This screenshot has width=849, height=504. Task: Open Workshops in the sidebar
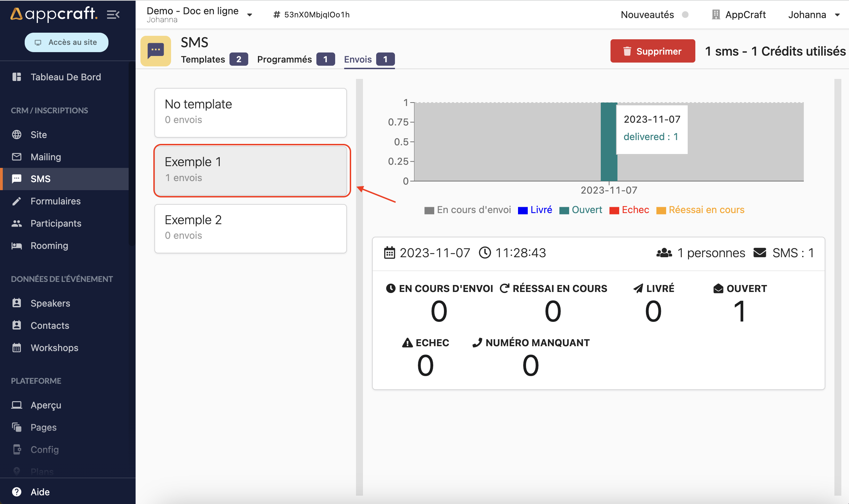65,348
